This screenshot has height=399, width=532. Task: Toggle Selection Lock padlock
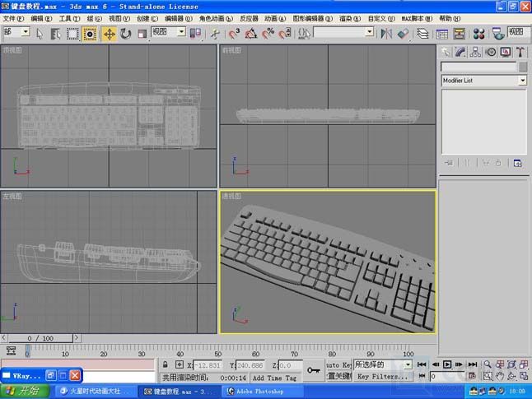point(165,364)
